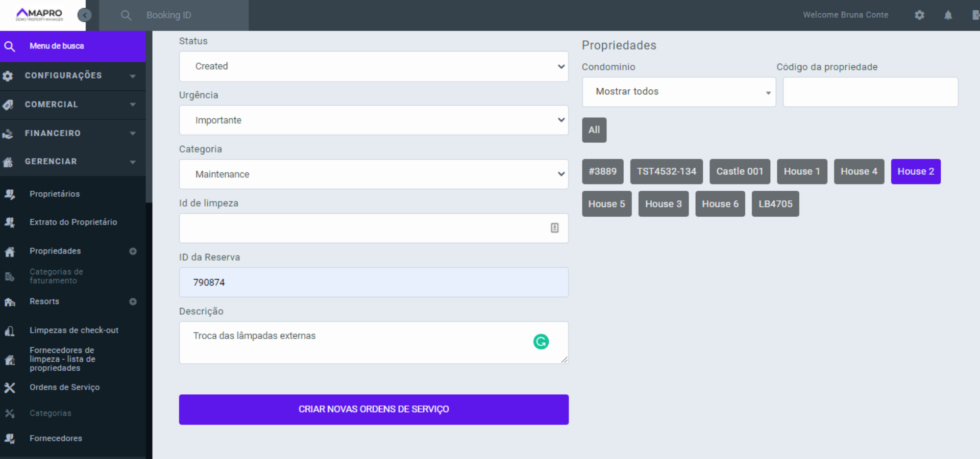
Task: Toggle the House 2 property selection
Action: pyautogui.click(x=915, y=171)
